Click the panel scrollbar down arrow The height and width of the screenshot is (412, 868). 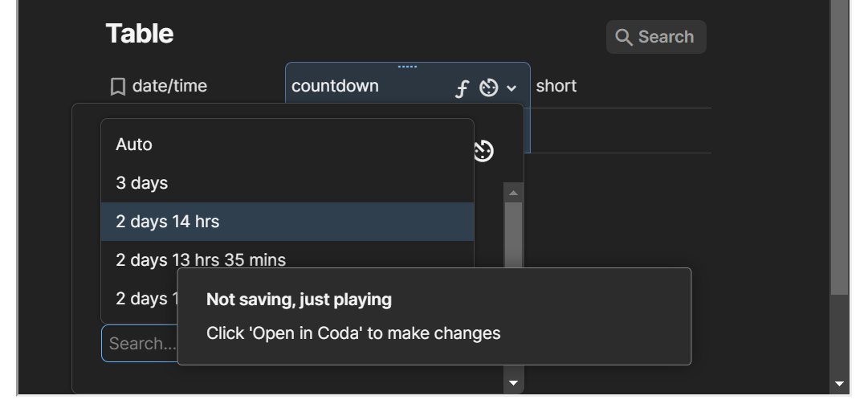pos(513,384)
